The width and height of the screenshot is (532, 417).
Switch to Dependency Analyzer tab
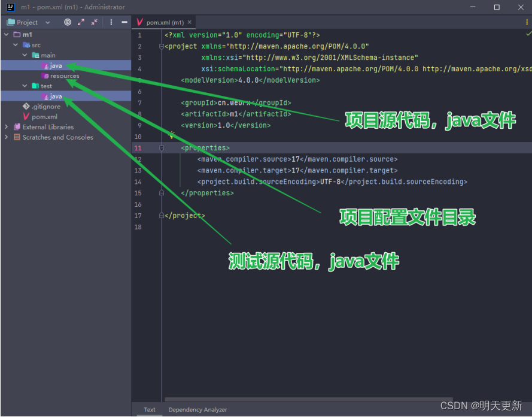click(198, 410)
